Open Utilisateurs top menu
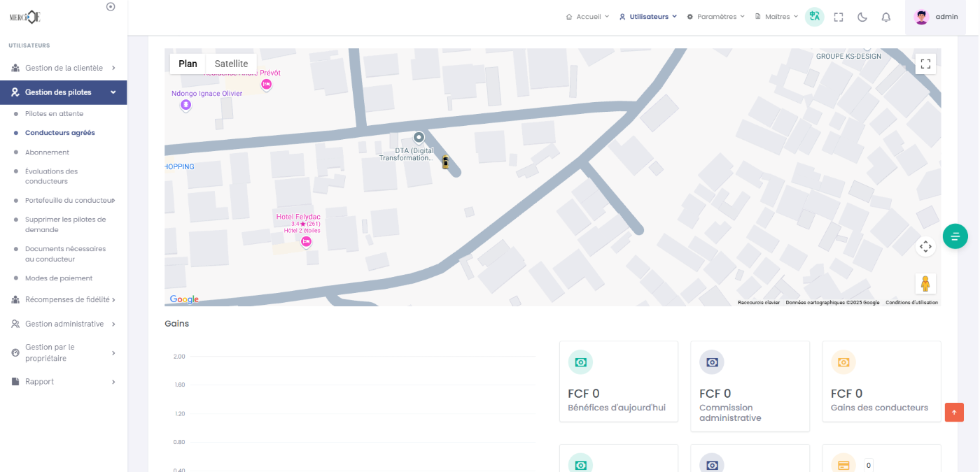 point(648,17)
